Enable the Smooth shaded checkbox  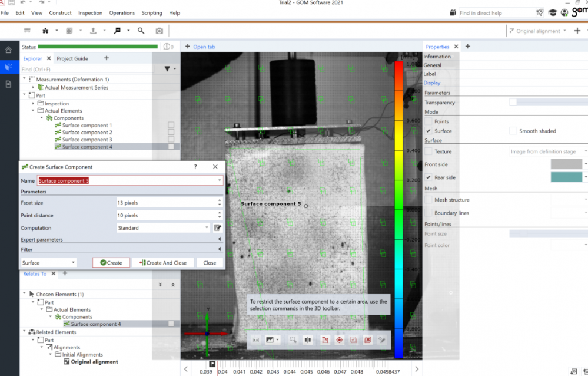point(513,131)
